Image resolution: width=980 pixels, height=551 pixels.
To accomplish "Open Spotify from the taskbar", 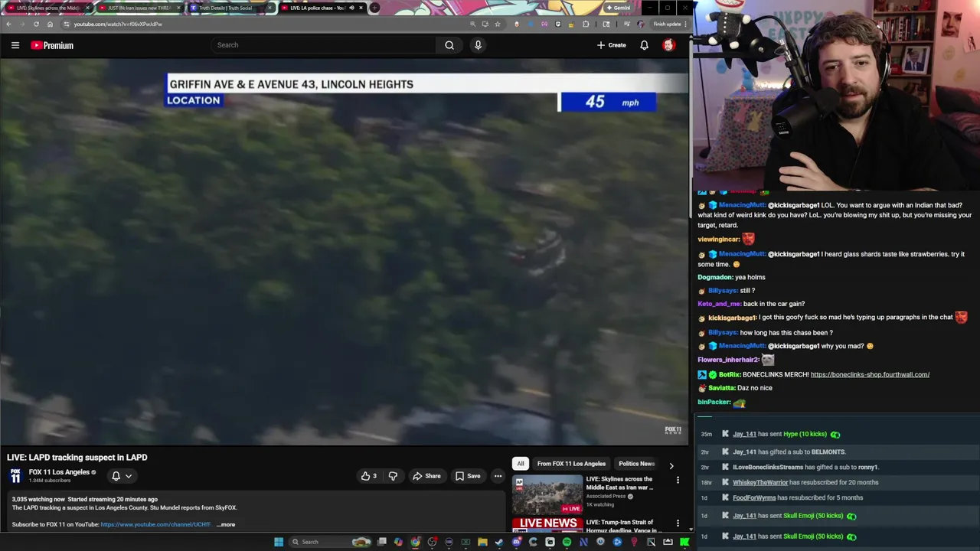I will pyautogui.click(x=567, y=542).
